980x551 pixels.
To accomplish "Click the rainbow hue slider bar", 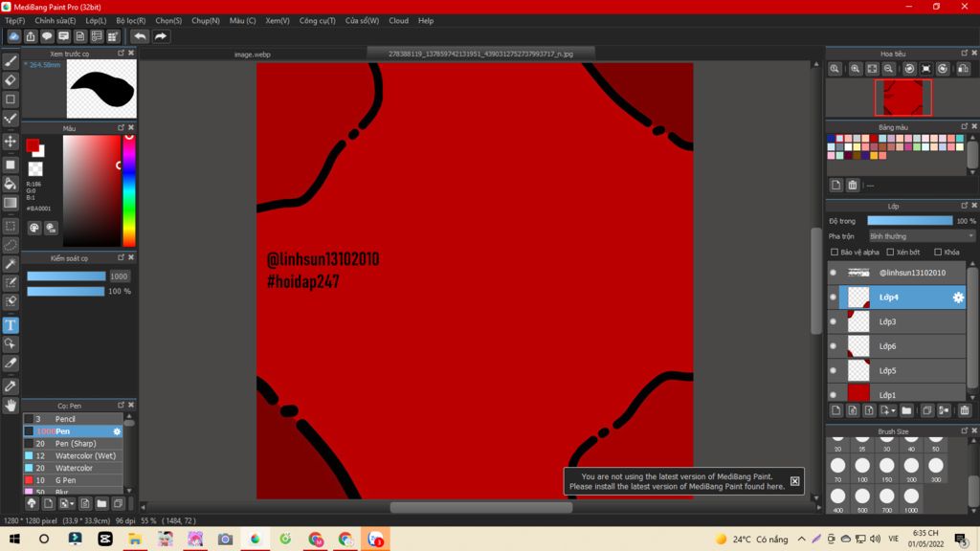I will click(129, 190).
